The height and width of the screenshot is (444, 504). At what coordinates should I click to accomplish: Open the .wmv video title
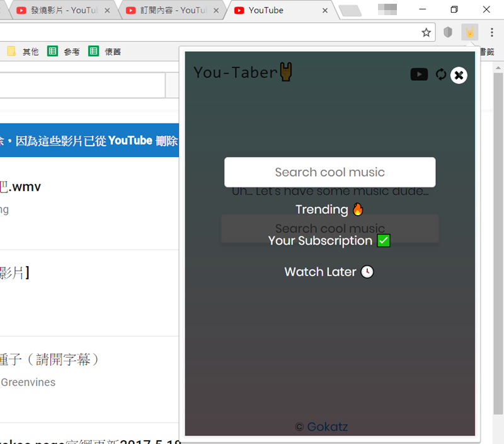click(20, 187)
